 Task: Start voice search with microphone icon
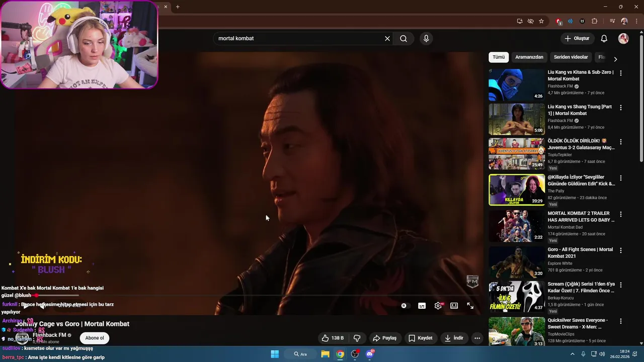[426, 39]
